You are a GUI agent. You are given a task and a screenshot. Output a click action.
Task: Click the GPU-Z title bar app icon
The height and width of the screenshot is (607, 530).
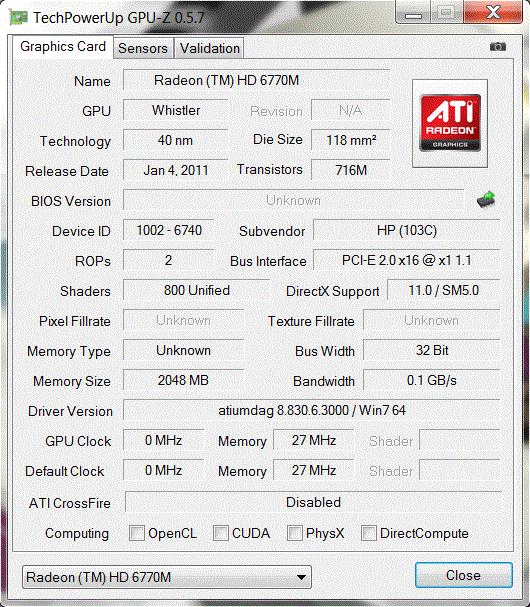coord(18,17)
